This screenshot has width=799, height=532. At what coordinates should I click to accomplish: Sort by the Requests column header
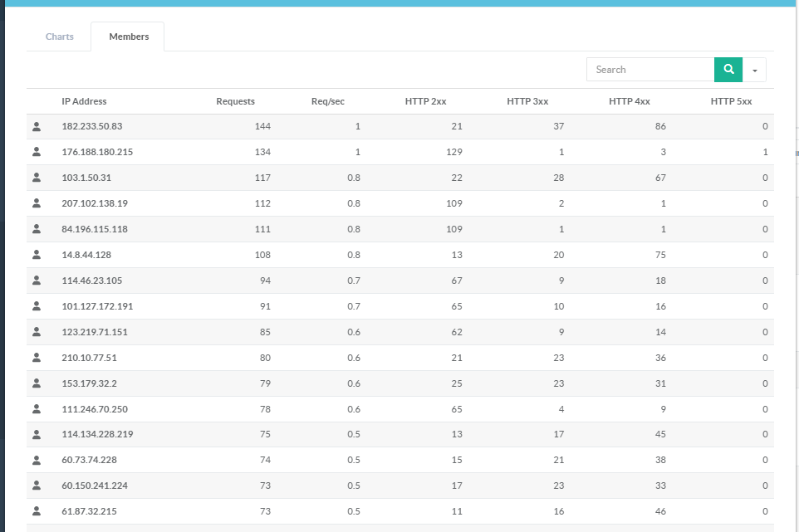[x=235, y=101]
